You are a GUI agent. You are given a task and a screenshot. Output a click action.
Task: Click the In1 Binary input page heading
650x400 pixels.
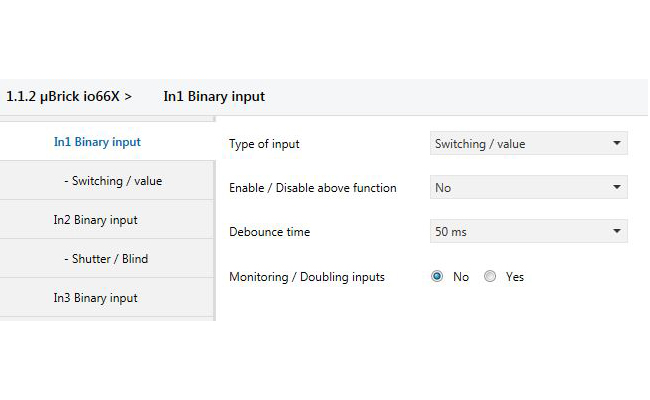pos(214,97)
